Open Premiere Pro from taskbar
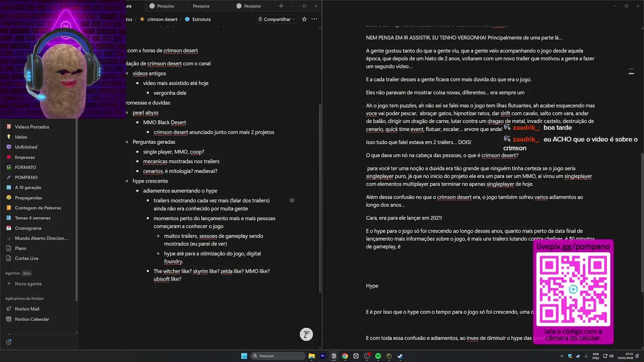 tap(323, 356)
